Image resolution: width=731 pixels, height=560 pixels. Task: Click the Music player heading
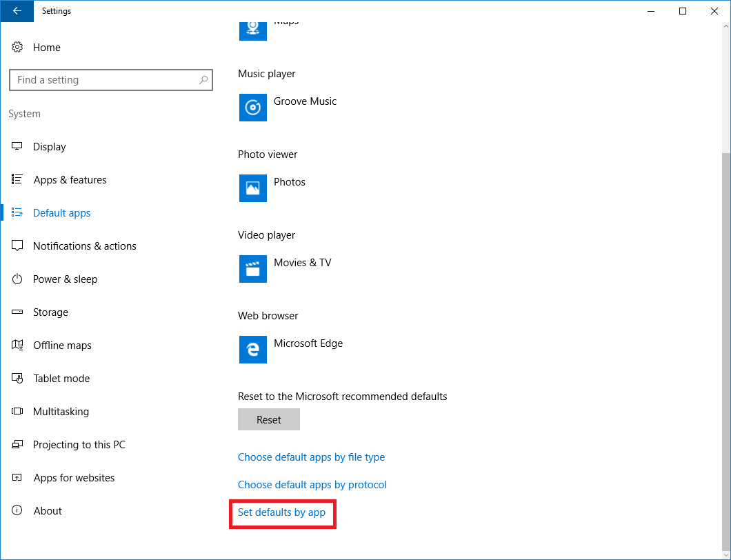click(x=267, y=74)
